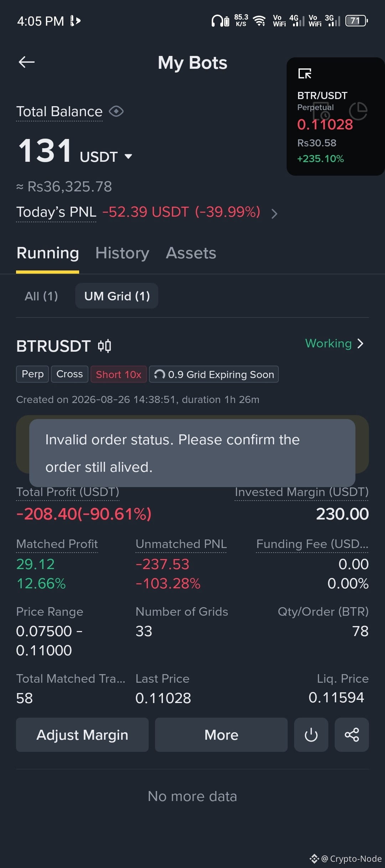Screen dimensions: 385x868
Task: Open Today's PNL details chevron
Action: tap(274, 213)
